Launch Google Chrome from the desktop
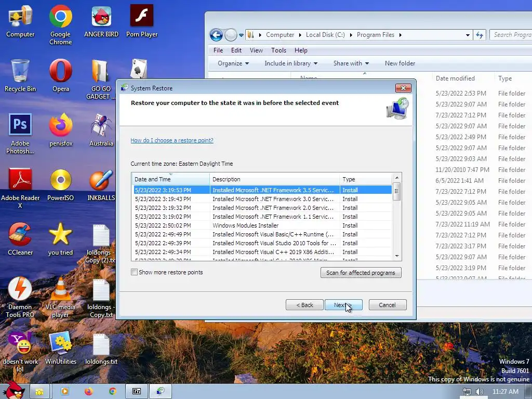This screenshot has height=399, width=532. pyautogui.click(x=60, y=24)
